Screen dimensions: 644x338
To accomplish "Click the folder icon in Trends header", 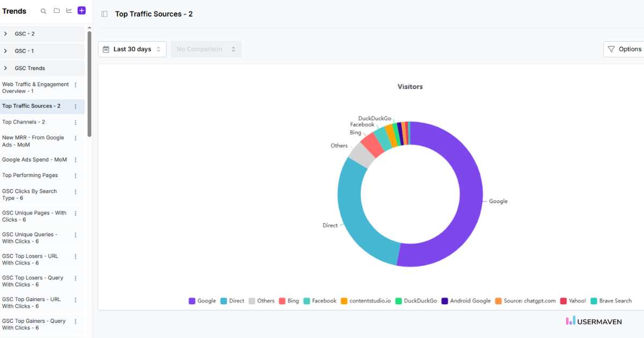I will point(56,11).
